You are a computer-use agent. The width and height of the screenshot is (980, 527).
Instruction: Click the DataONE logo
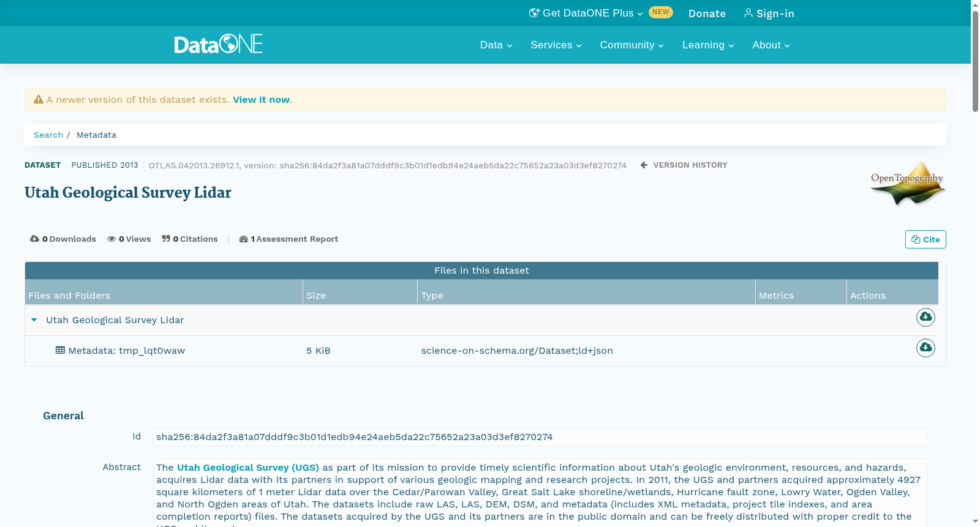219,44
